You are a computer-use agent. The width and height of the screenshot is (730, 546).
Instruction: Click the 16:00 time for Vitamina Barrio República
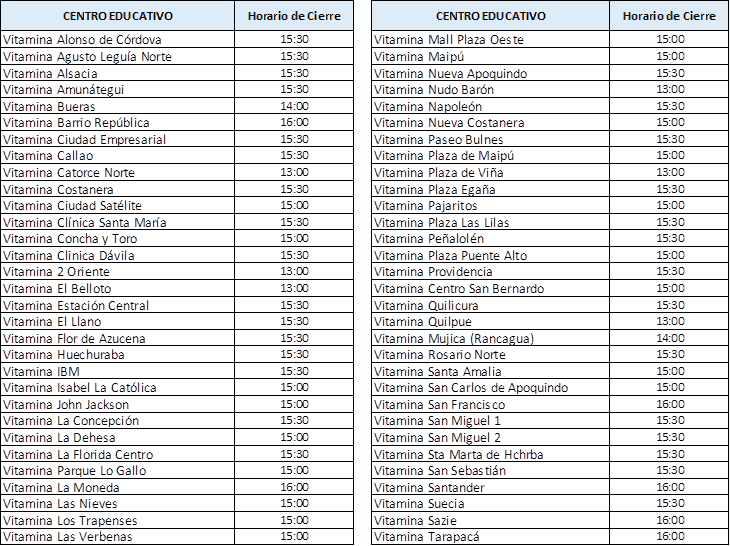point(294,122)
